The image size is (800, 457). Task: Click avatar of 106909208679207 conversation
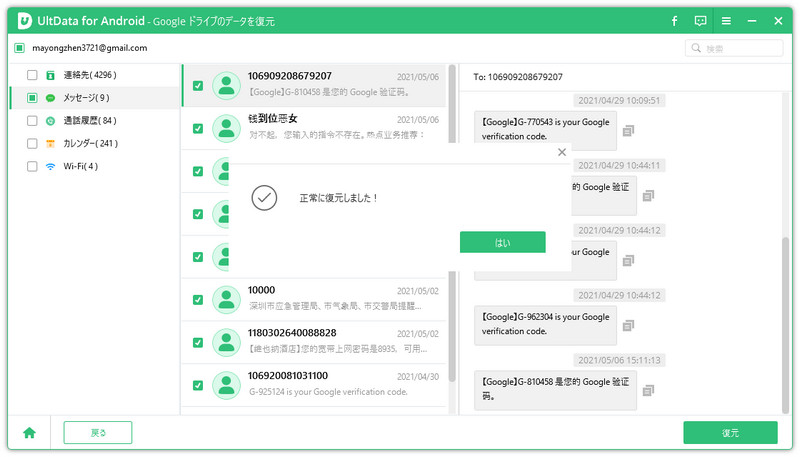(x=226, y=86)
